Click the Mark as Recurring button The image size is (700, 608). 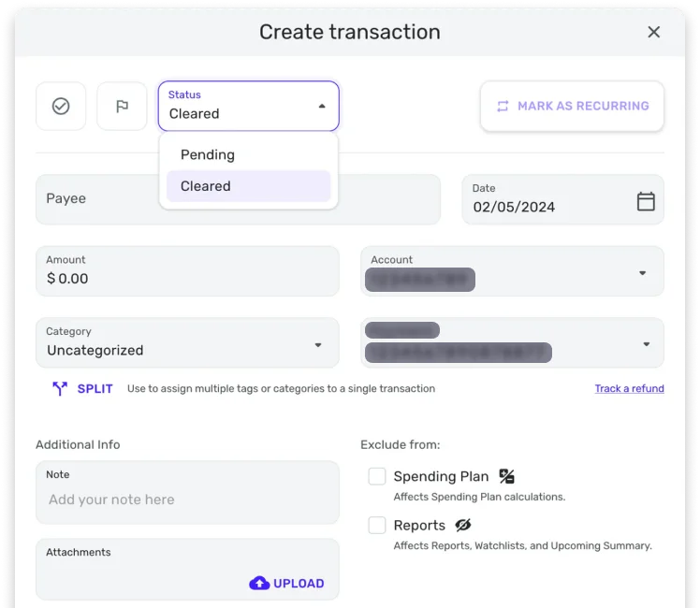pyautogui.click(x=572, y=107)
